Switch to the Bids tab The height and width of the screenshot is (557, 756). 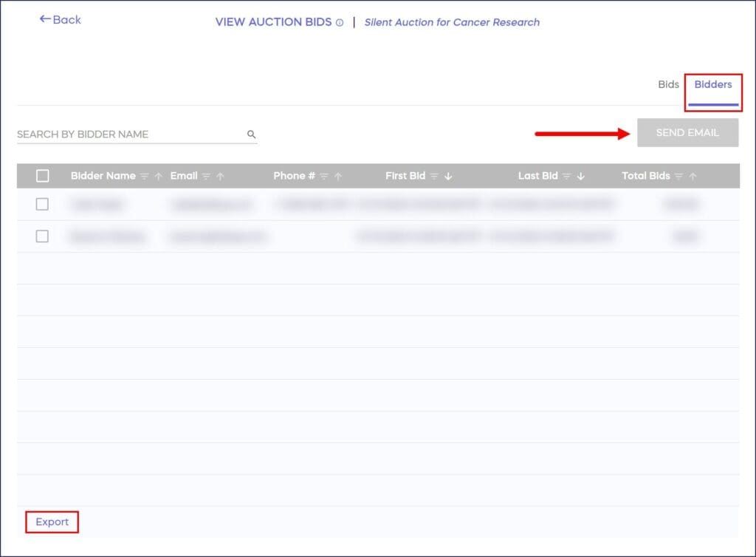(x=668, y=84)
